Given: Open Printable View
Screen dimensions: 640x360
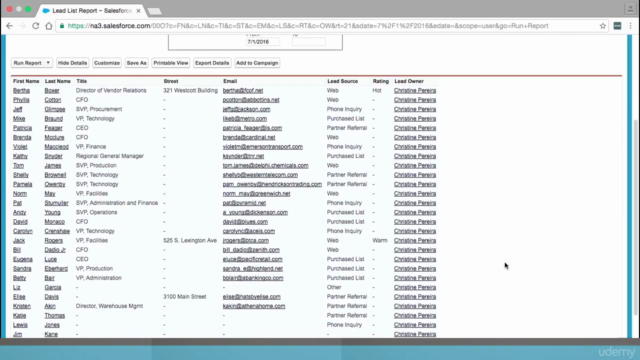Looking at the screenshot, I should pos(171,63).
